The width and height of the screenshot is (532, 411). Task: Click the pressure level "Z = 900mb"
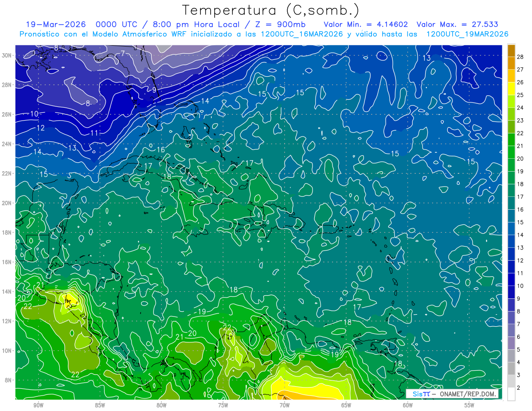[279, 24]
